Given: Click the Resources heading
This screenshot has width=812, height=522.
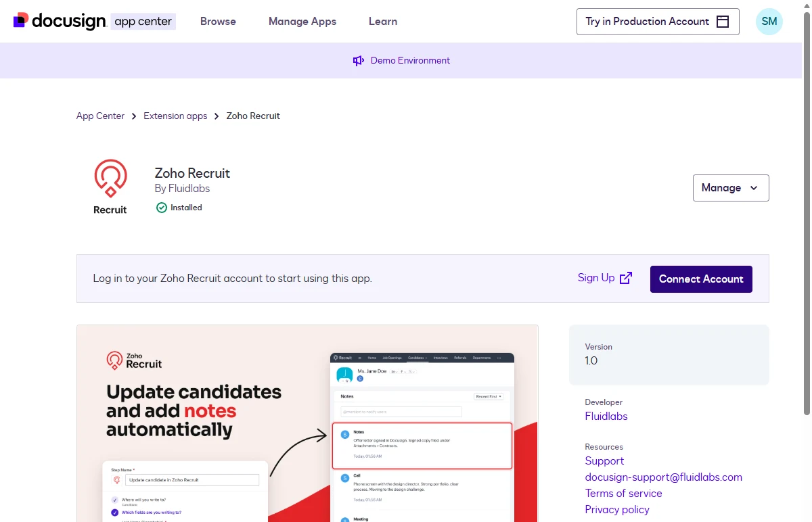Looking at the screenshot, I should [604, 447].
